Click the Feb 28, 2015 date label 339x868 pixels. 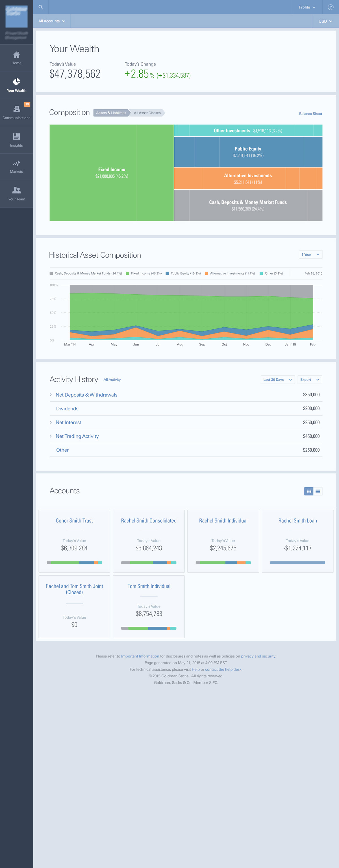[313, 273]
